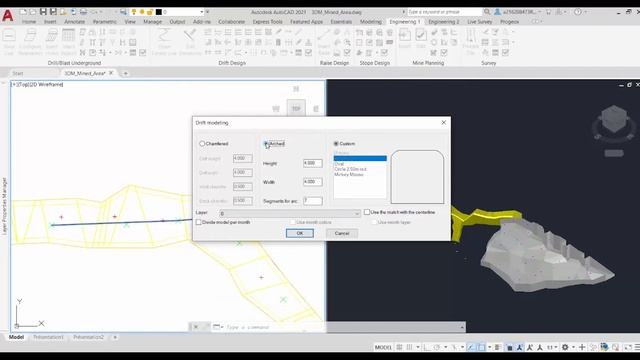Click the [+][Top][2D Wireframe] viewport label

pos(38,84)
